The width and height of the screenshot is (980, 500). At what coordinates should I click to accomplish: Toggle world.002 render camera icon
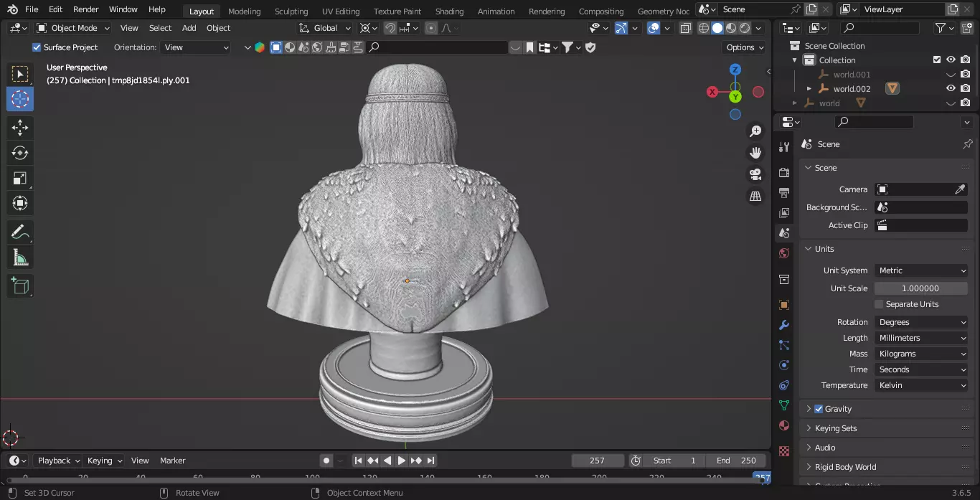point(966,88)
